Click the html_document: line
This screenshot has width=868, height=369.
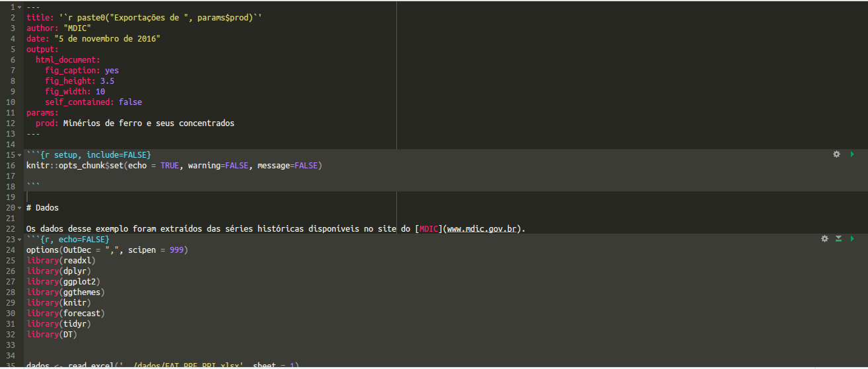(x=68, y=59)
